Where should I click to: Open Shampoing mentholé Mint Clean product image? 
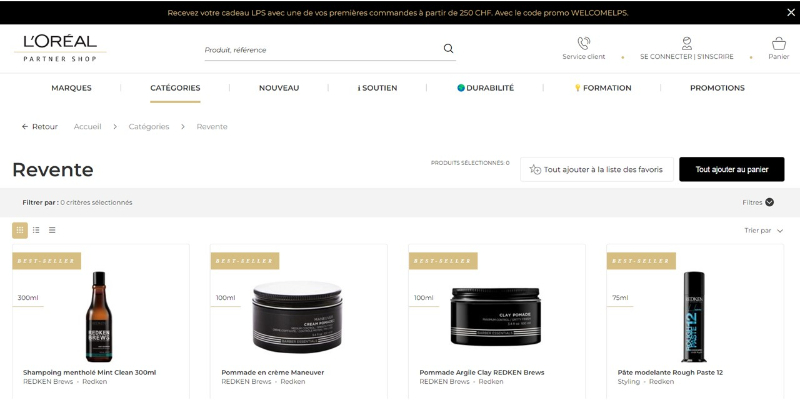point(99,315)
